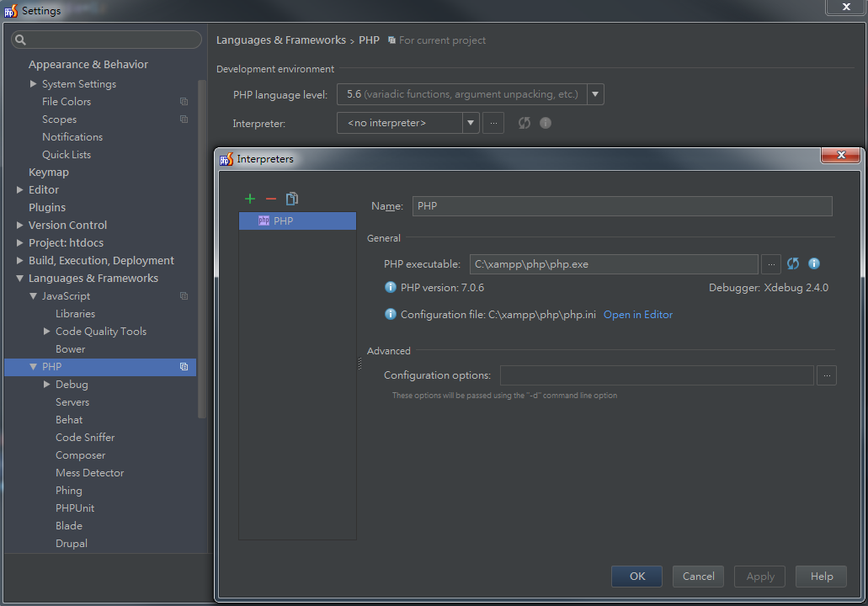Reload PHP executable info in Interpreters dialog
Viewport: 868px width, 606px height.
[x=793, y=264]
